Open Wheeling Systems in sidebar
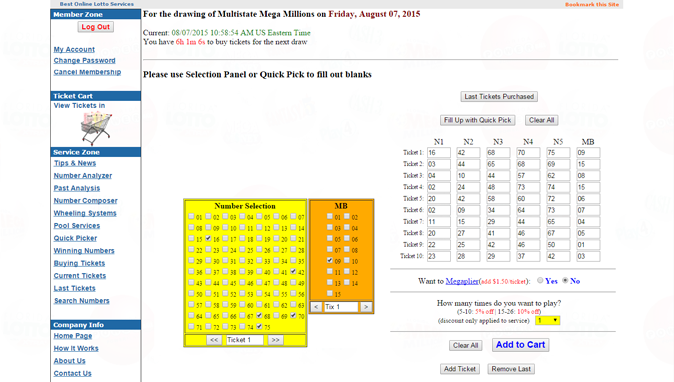 click(85, 213)
